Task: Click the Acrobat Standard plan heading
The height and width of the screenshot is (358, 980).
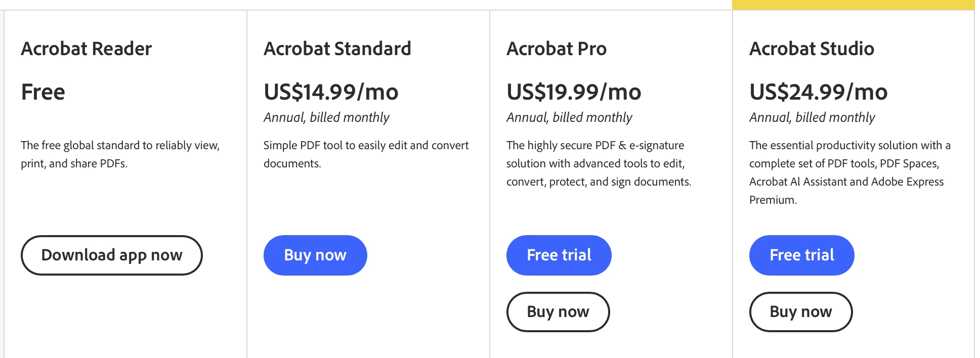Action: 337,49
